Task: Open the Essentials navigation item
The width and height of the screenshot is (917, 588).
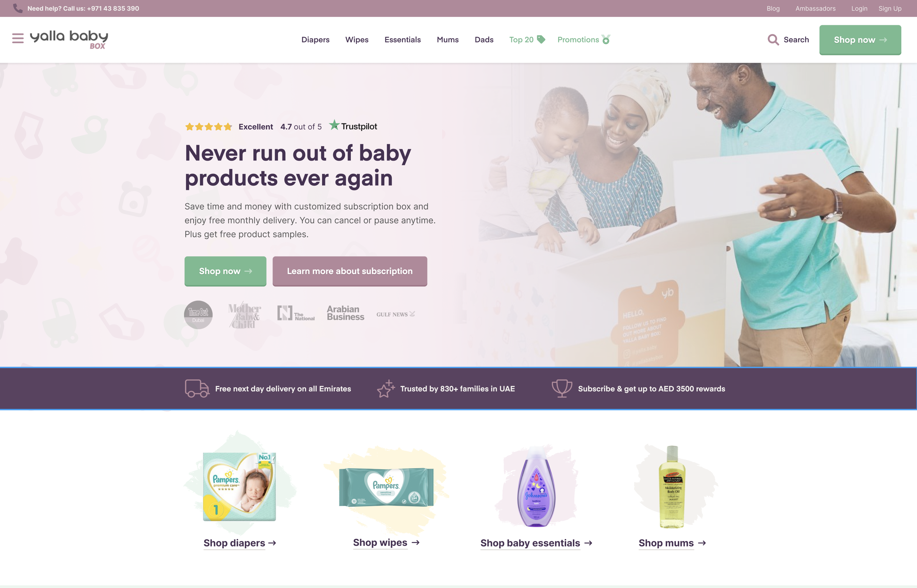Action: pos(402,40)
